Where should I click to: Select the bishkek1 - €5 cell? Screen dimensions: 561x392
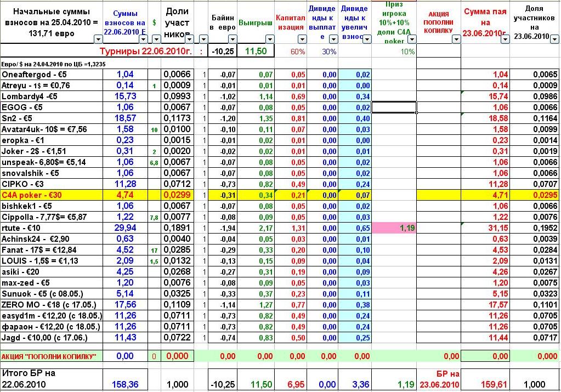pos(52,206)
